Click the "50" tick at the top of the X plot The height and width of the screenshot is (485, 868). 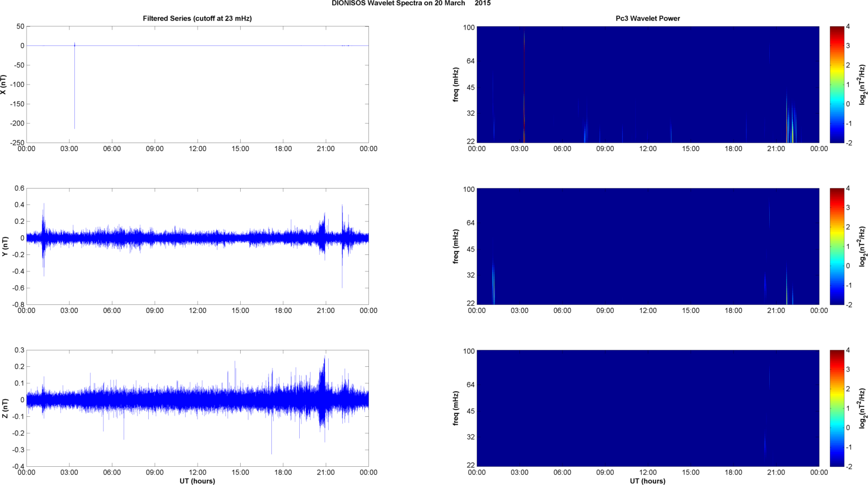tap(20, 27)
